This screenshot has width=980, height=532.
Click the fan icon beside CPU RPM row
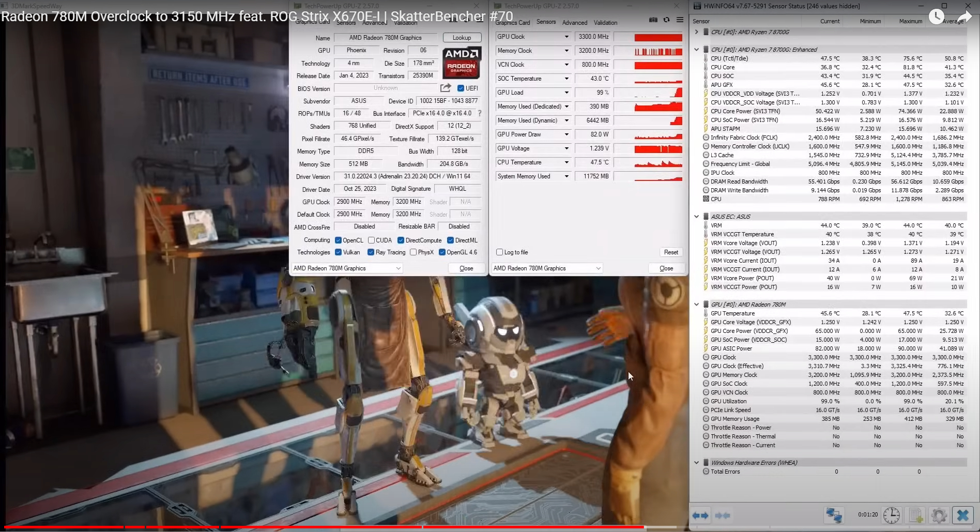(706, 199)
